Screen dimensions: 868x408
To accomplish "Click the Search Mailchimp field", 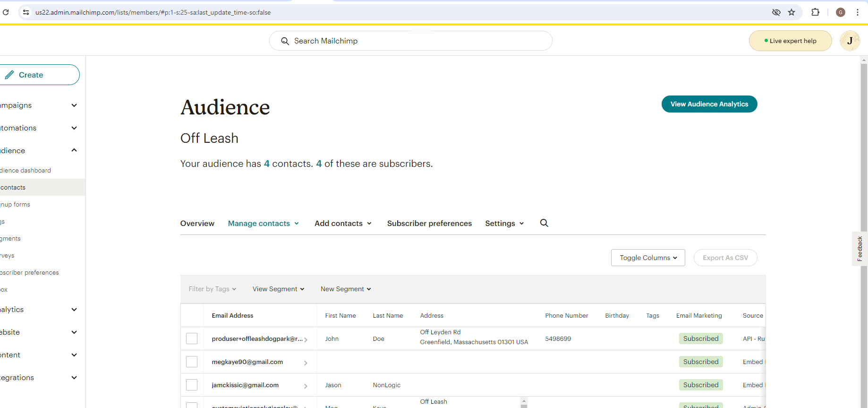I will (x=411, y=41).
